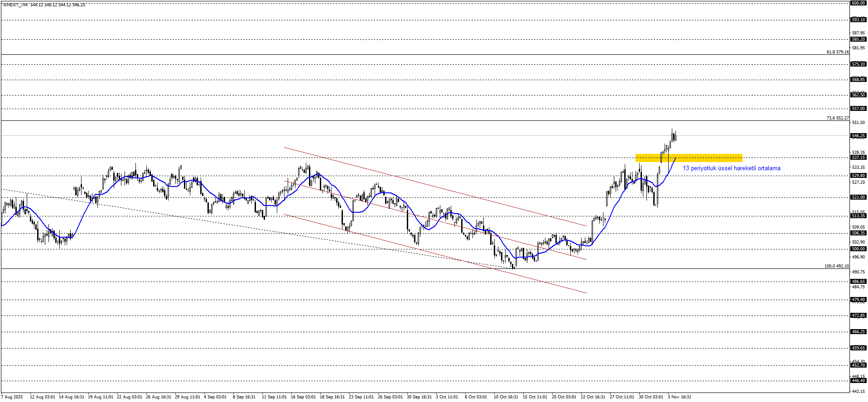Select the 61.8 579.16 Fibonacci level label

(x=837, y=52)
